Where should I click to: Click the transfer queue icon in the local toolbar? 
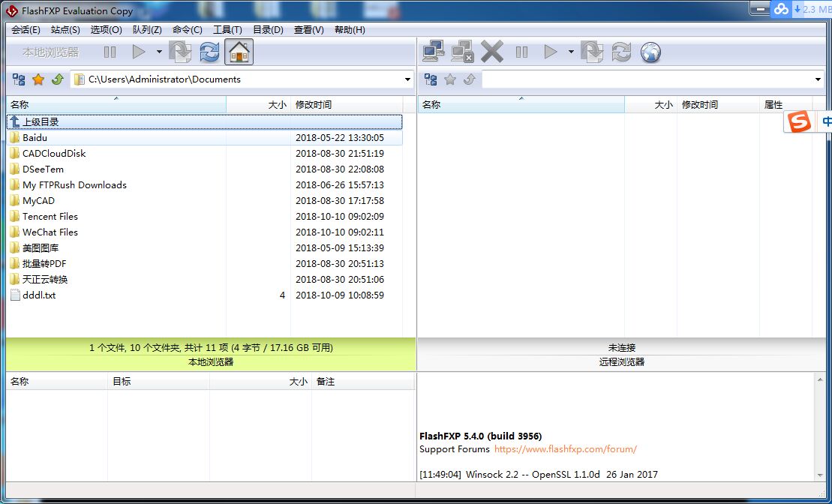pyautogui.click(x=180, y=52)
